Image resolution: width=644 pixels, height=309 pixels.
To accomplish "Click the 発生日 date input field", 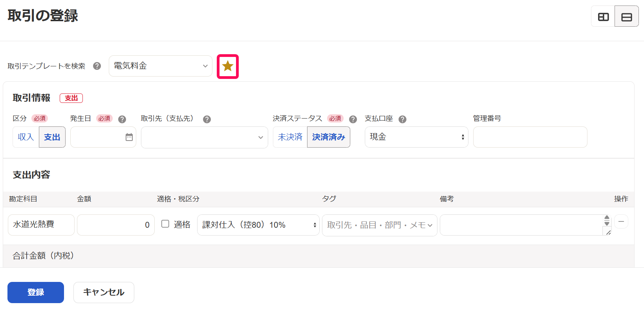I will (103, 137).
